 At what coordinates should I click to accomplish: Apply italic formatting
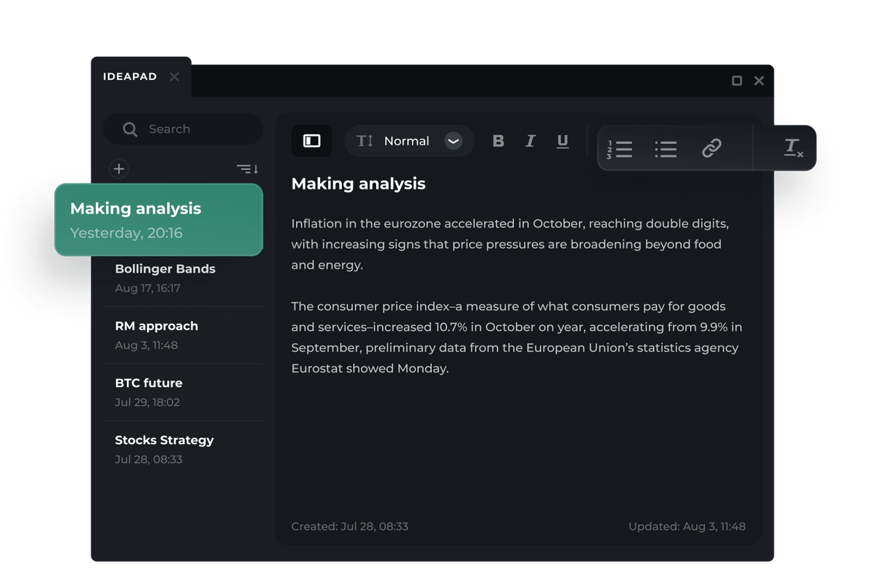[x=531, y=141]
